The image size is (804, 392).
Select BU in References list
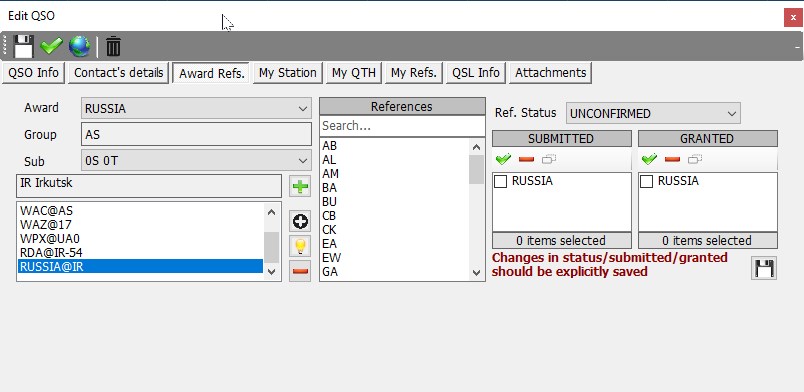(394, 202)
